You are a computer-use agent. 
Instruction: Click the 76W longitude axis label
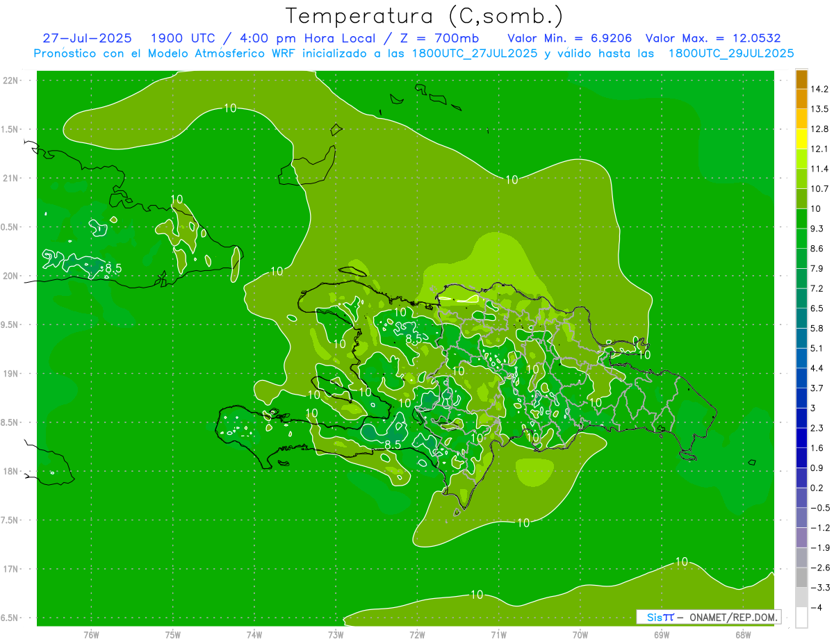pos(91,634)
